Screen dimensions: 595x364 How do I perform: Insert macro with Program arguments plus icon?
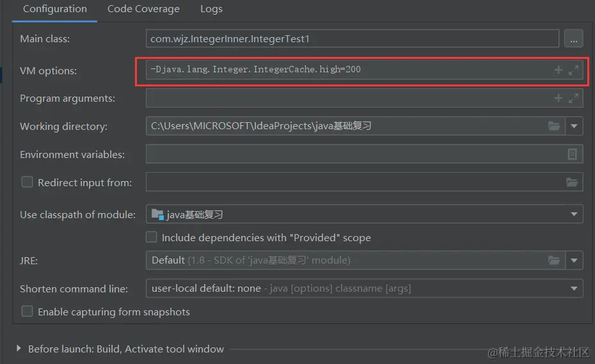pos(558,99)
